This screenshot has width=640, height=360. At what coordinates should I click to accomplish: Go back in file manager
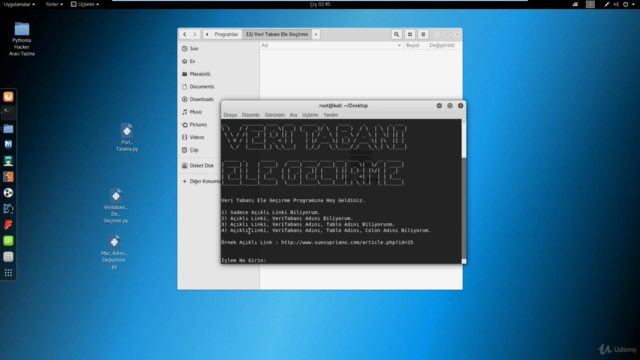pyautogui.click(x=185, y=34)
